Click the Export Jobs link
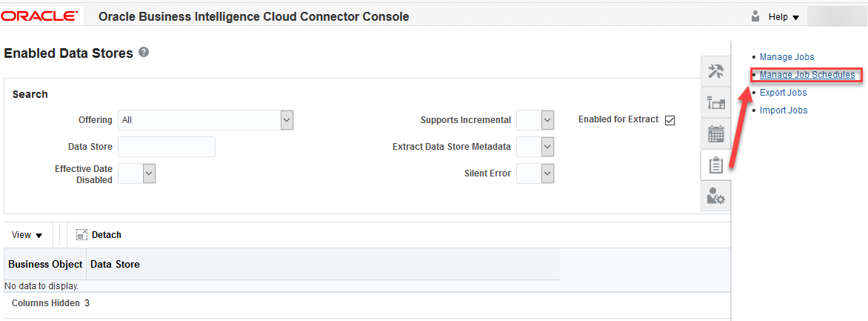 [x=783, y=93]
